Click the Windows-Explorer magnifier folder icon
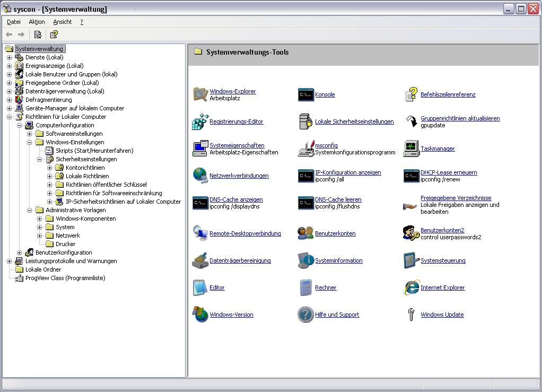Image resolution: width=542 pixels, height=392 pixels. click(x=200, y=94)
